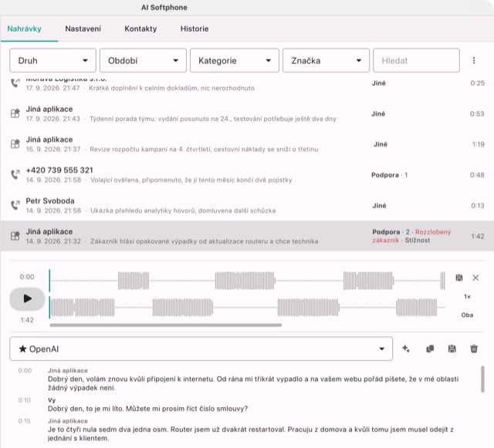
Task: Open the three-dot more options menu
Action: click(474, 60)
